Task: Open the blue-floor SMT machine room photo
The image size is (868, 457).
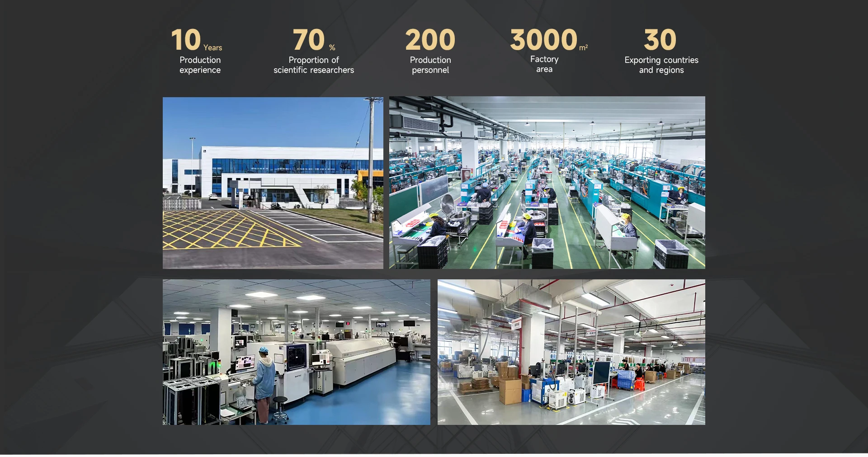Action: 297,352
